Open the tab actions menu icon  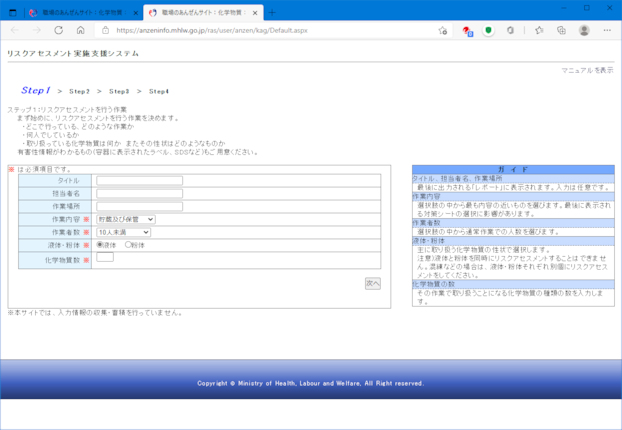(x=13, y=13)
